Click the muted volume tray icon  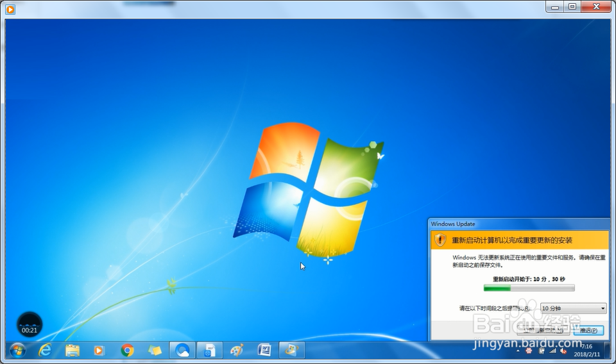pos(563,351)
